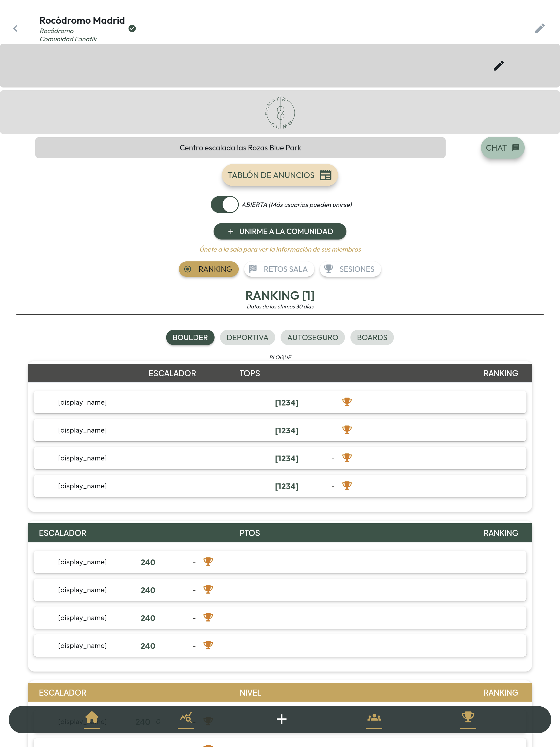Click the PTOS column header
Screen dimensions: 560x747
click(x=250, y=533)
